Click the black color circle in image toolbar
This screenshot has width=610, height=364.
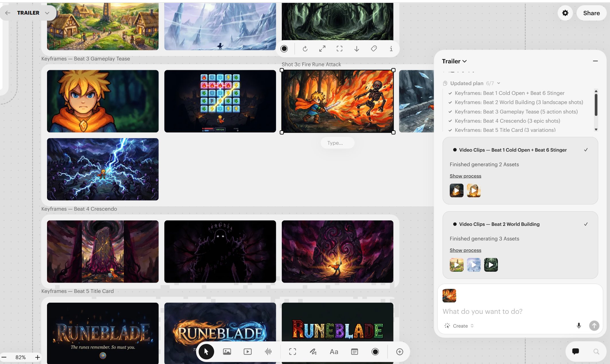(284, 49)
